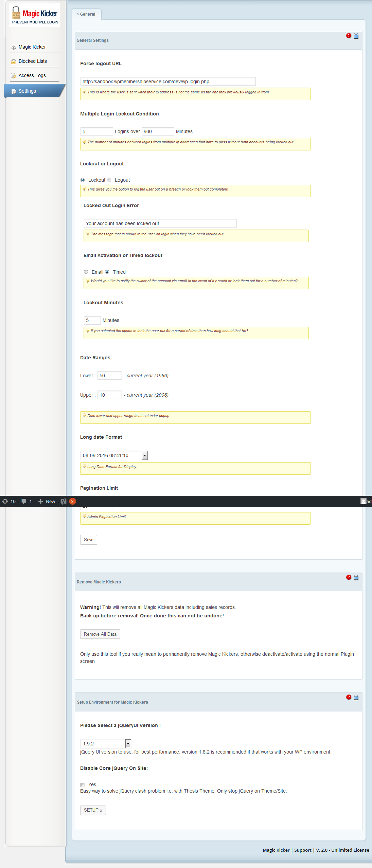
Task: Go to Access Logs menu item
Action: pos(32,75)
